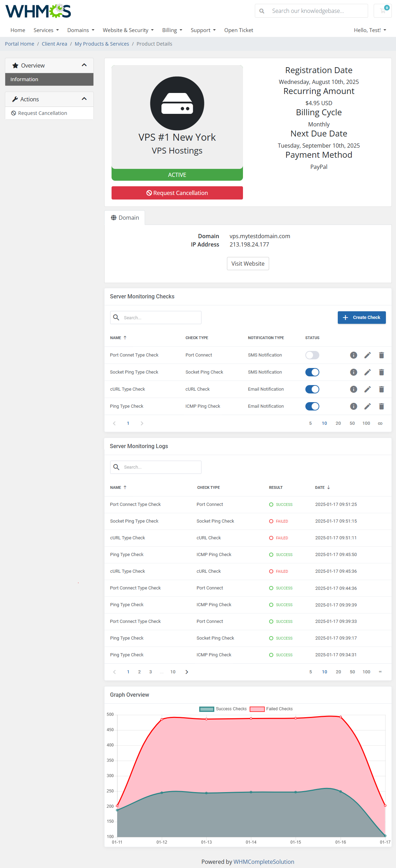Viewport: 396px width, 868px height.
Task: Click info icon for Port Connet Type Check
Action: tap(353, 355)
